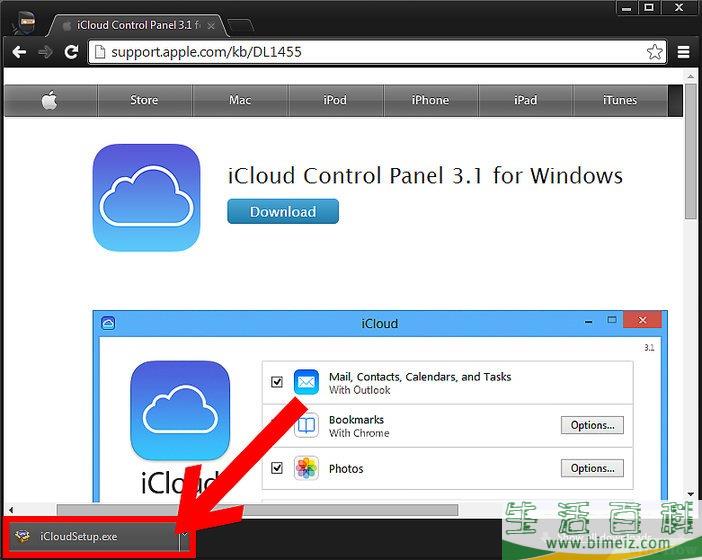Open Options for Photos

[x=592, y=468]
